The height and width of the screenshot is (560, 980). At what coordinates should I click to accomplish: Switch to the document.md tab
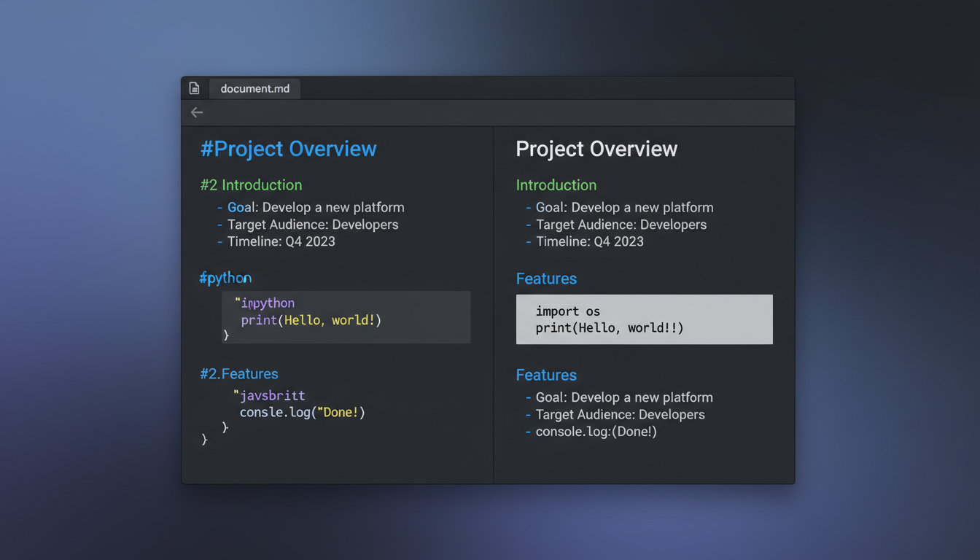coord(254,87)
